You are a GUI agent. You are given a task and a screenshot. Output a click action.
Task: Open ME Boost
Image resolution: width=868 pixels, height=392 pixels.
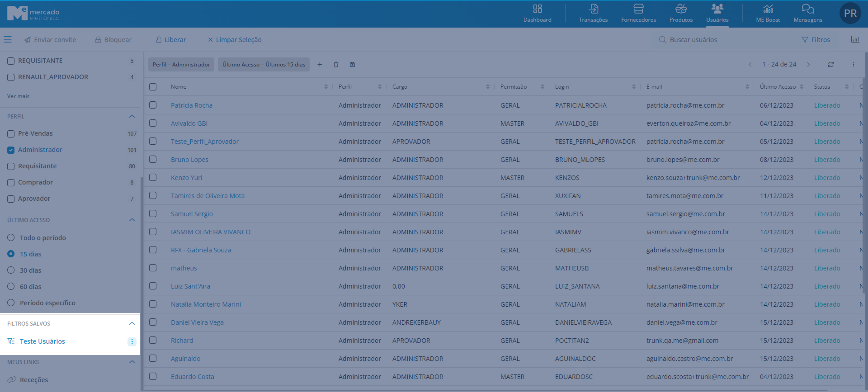[768, 13]
